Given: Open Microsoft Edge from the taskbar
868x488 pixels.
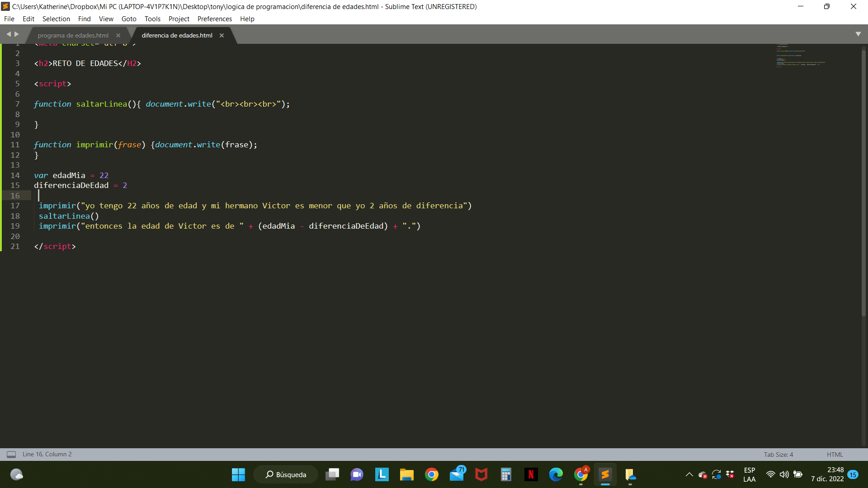Looking at the screenshot, I should 556,474.
